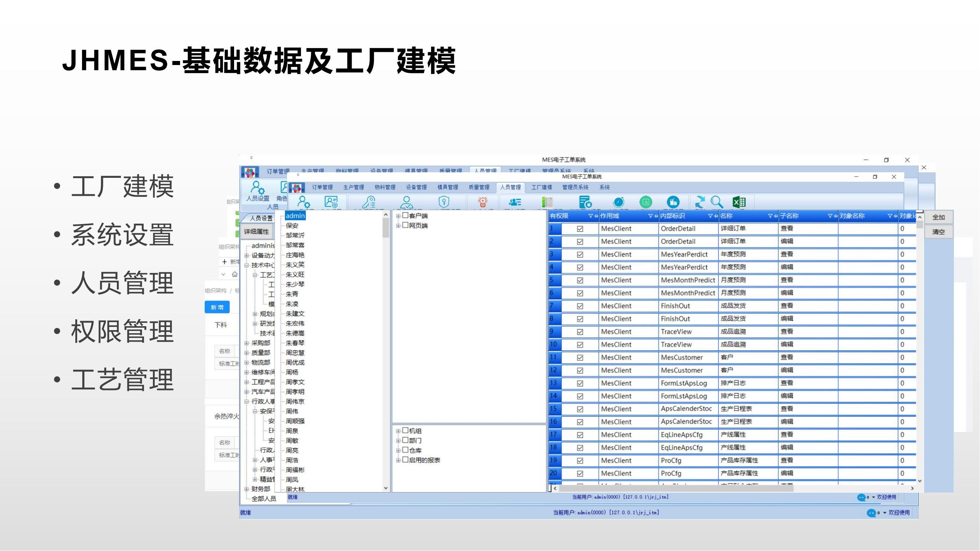This screenshot has height=551, width=980.
Task: Expand the 启用的报表 tree node
Action: pyautogui.click(x=398, y=461)
